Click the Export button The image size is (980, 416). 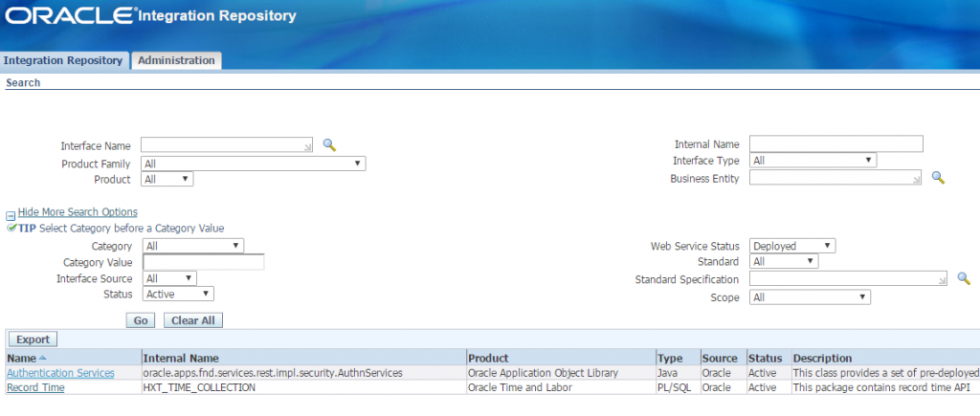pyautogui.click(x=33, y=339)
